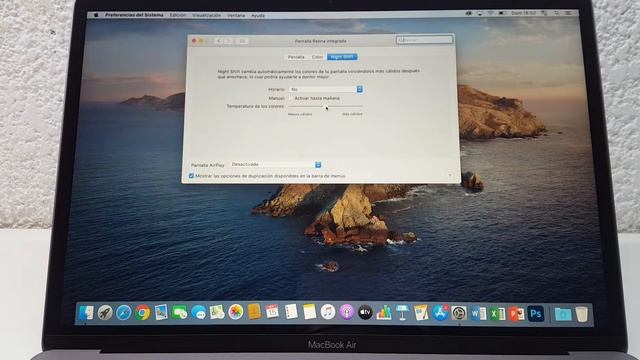Open the Apple TV dock icon
The width and height of the screenshot is (640, 360).
pos(365,313)
